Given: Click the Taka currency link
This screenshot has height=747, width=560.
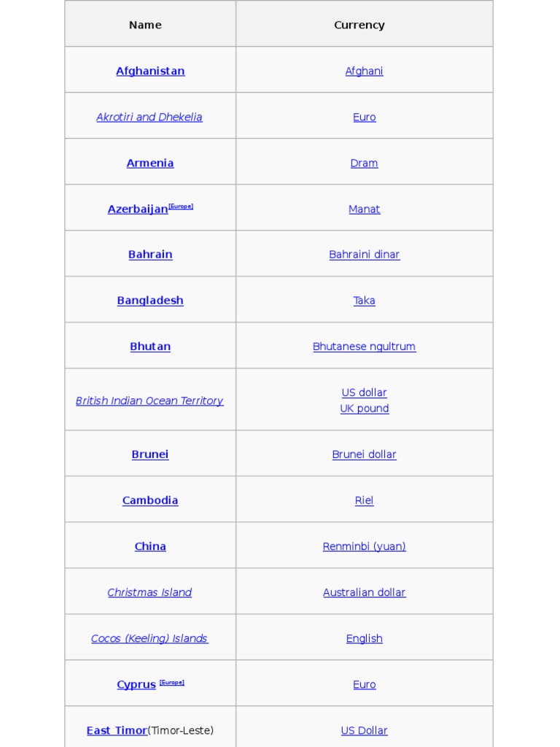Looking at the screenshot, I should tap(364, 301).
